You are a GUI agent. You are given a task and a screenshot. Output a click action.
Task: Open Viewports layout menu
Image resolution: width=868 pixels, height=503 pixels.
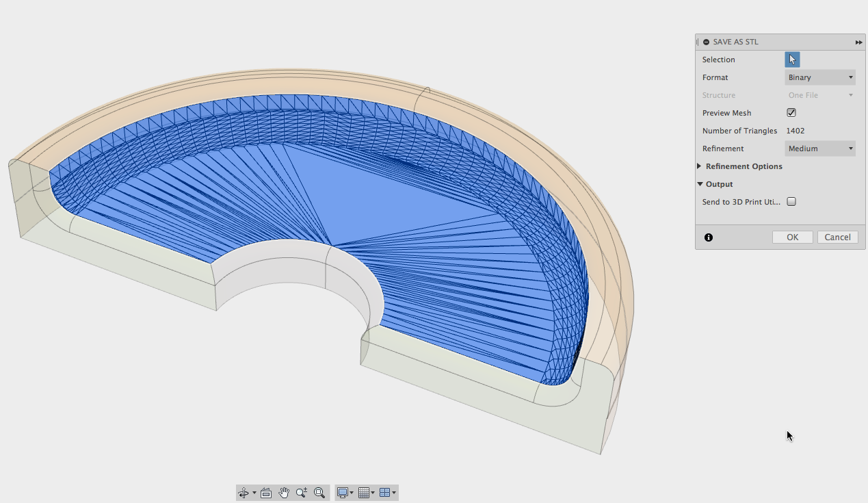click(387, 493)
